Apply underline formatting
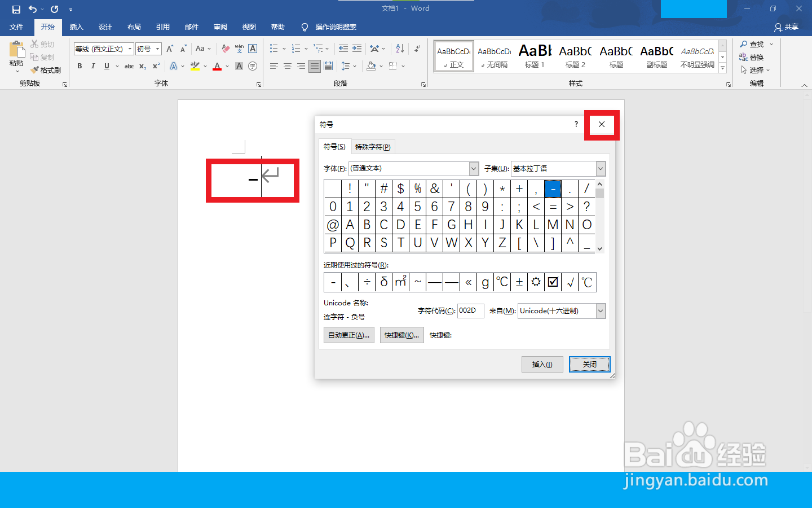Screen dimensions: 812x508 click(x=107, y=66)
